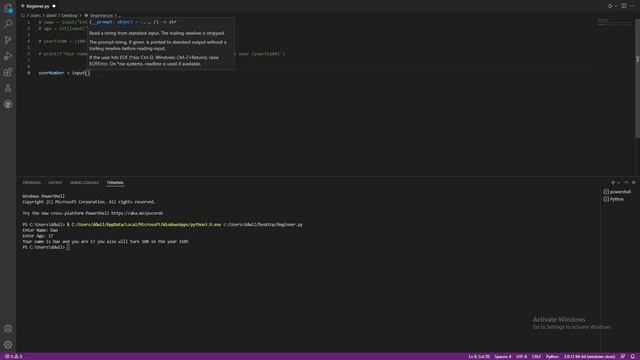The width and height of the screenshot is (640, 360).
Task: Run the Python file with the play icon
Action: pos(610,6)
